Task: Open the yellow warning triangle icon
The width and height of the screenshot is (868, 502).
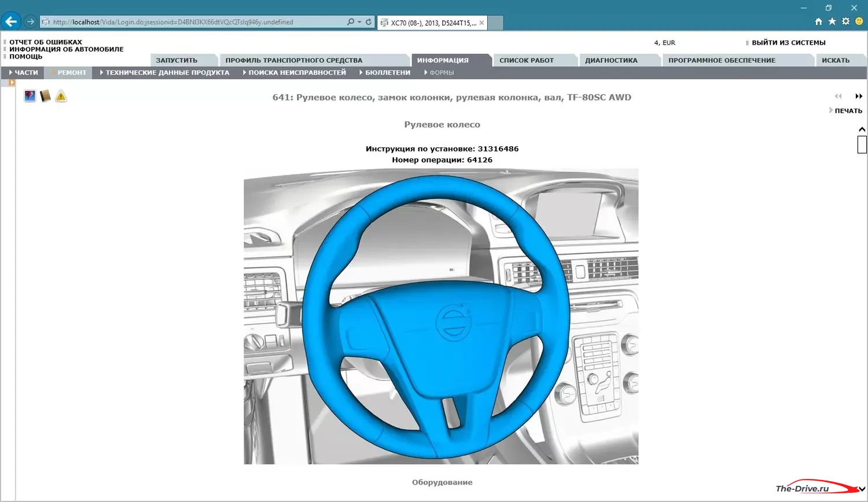Action: coord(61,96)
